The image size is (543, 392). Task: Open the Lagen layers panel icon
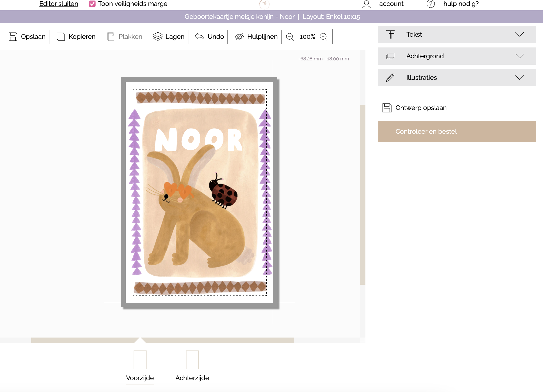[158, 37]
